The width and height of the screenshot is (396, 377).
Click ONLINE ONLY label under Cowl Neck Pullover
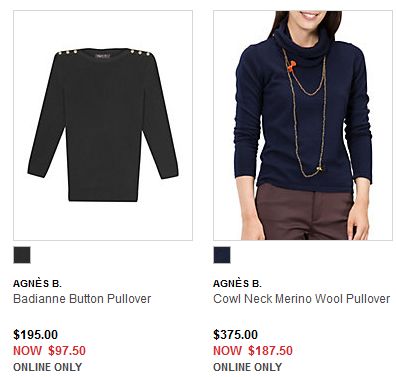248,367
